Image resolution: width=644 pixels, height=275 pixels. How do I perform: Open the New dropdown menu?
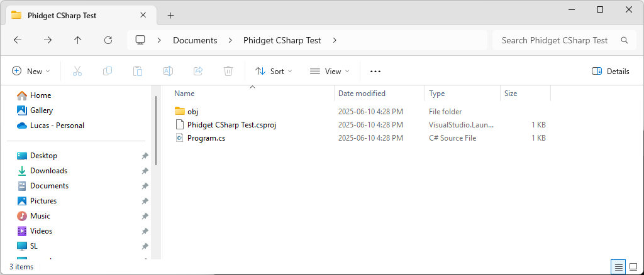point(31,72)
